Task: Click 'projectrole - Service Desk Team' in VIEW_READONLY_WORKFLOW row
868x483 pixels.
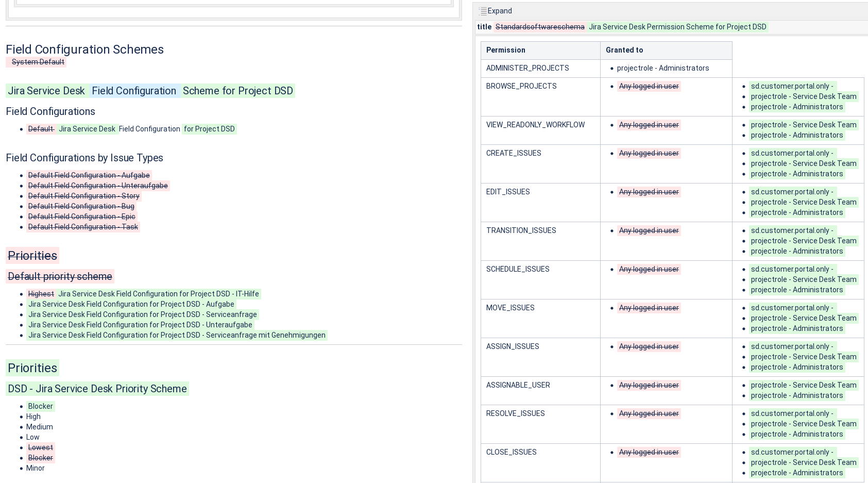Action: pos(804,125)
